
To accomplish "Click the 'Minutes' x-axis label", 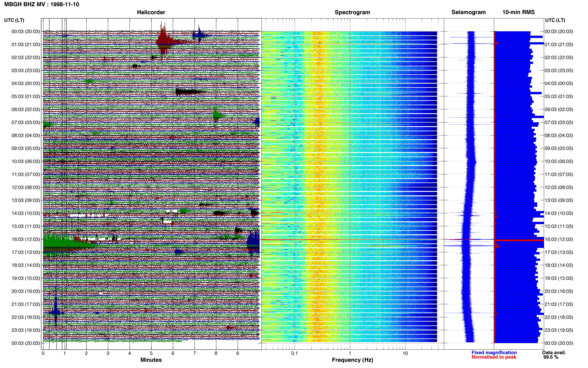I will tap(151, 360).
